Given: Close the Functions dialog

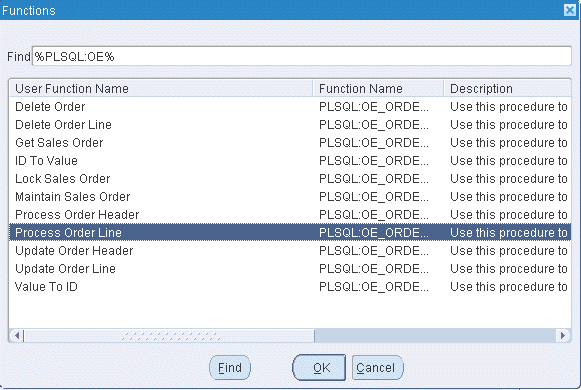Looking at the screenshot, I should (x=570, y=10).
